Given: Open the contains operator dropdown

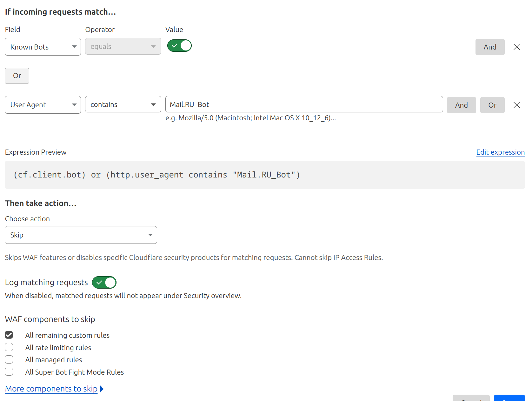Looking at the screenshot, I should click(123, 104).
